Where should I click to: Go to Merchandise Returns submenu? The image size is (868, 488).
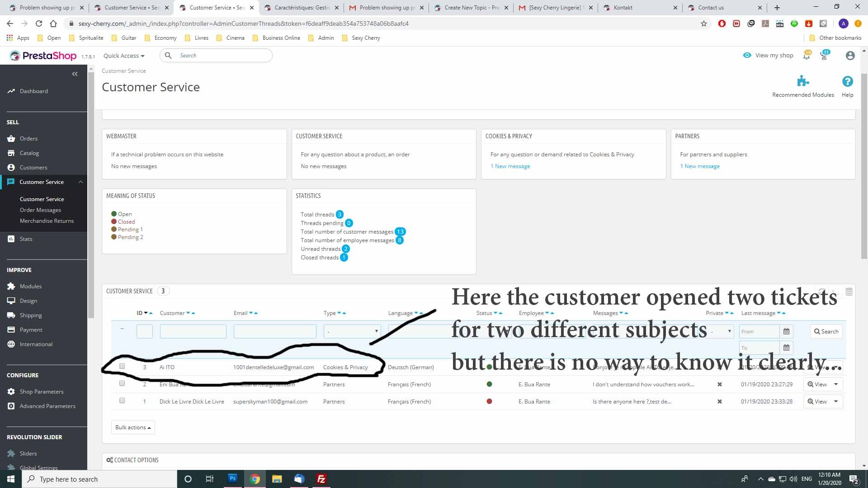pos(47,221)
